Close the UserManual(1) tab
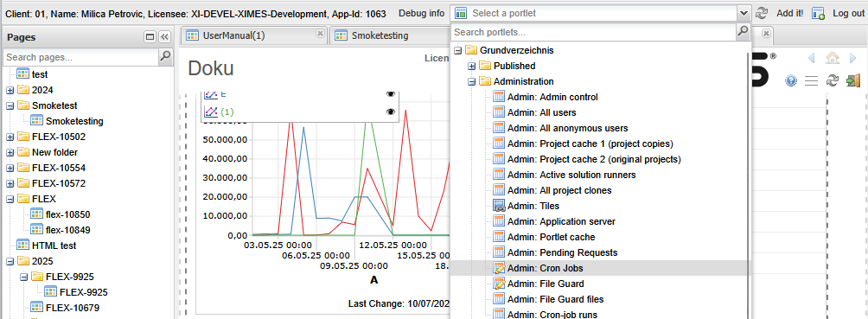Viewport: 868px width, 319px height. click(319, 33)
